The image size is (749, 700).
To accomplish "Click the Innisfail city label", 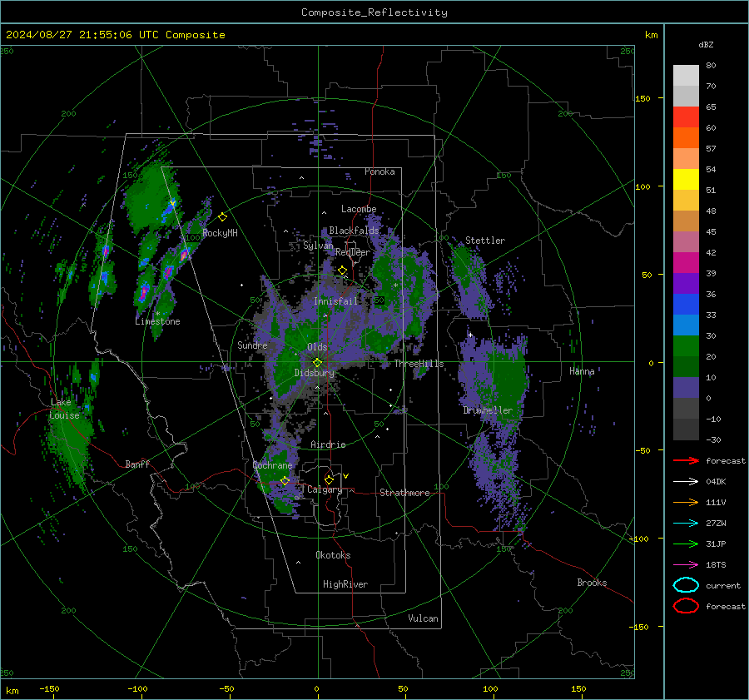I will pos(336,301).
